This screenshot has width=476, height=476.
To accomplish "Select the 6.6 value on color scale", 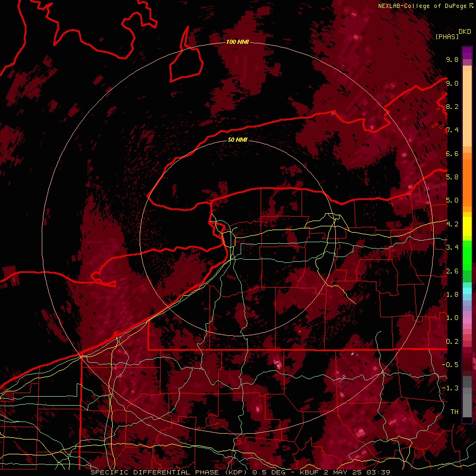I will pyautogui.click(x=452, y=153).
